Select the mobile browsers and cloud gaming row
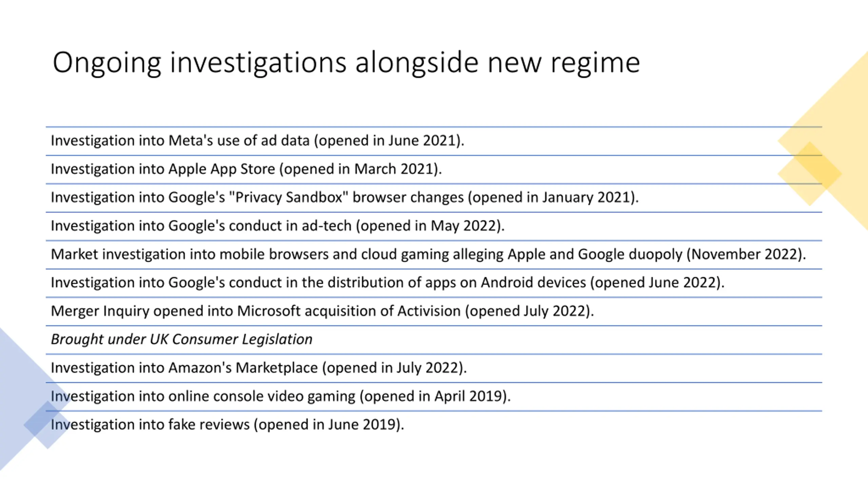Screen dimensions: 868x488 [428, 255]
